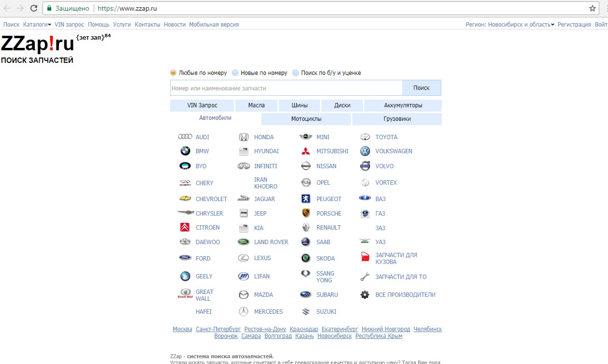Open the VIN Запрос button below search
Viewport: 608px width, 364px height.
point(202,105)
